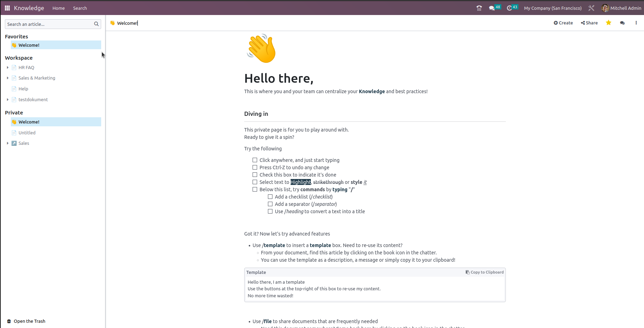Click the 'Workspace' section header
The image size is (644, 328).
19,58
